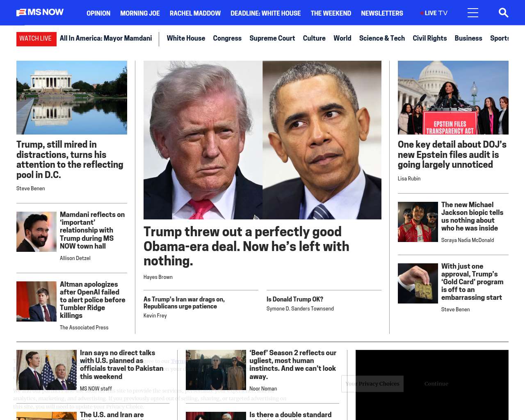Open All In America: Mayor Mamdani link
Viewport: 525px width, 420px height.
(x=106, y=38)
